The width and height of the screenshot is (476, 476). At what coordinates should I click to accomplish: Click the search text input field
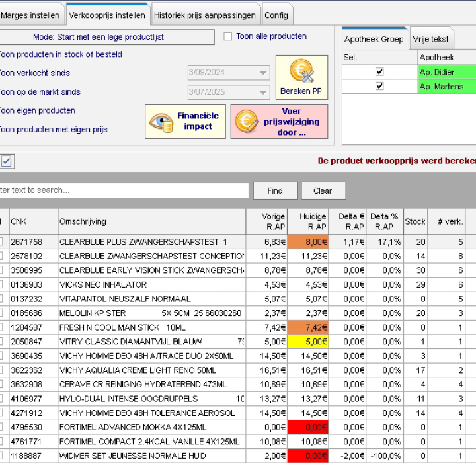pos(124,190)
